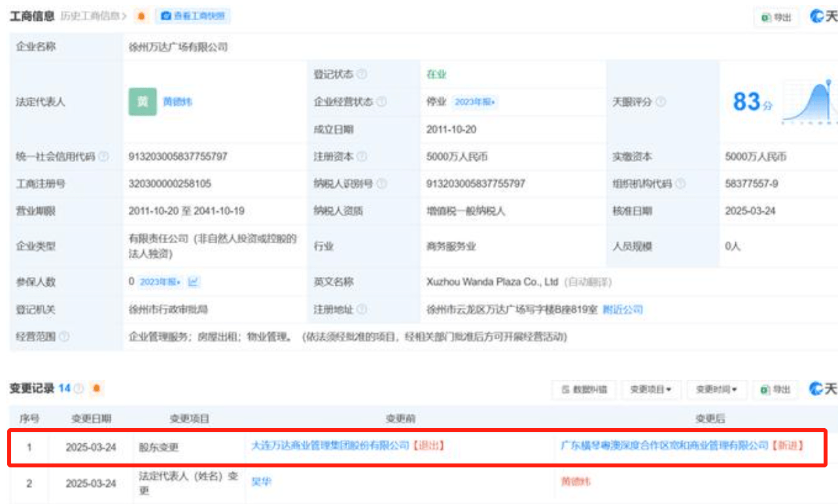The height and width of the screenshot is (504, 838).
Task: Open 大连万达商业管理集团股份有限公司 link
Action: click(x=330, y=445)
